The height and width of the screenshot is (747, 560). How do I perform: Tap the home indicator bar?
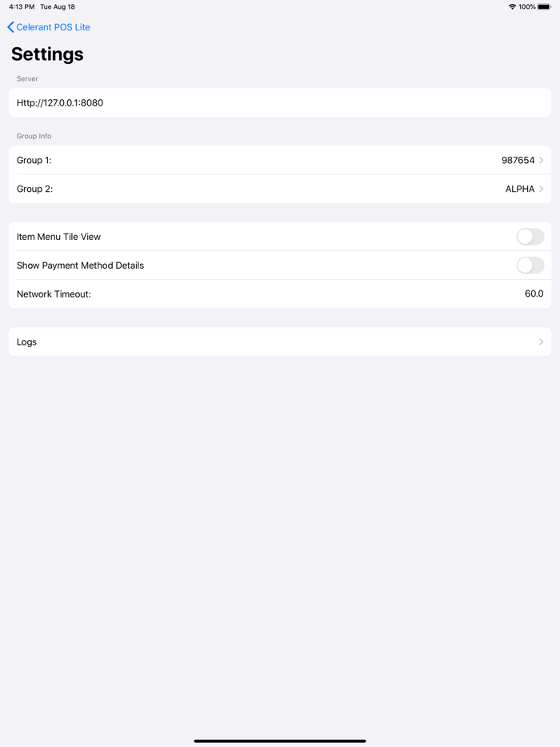point(280,741)
